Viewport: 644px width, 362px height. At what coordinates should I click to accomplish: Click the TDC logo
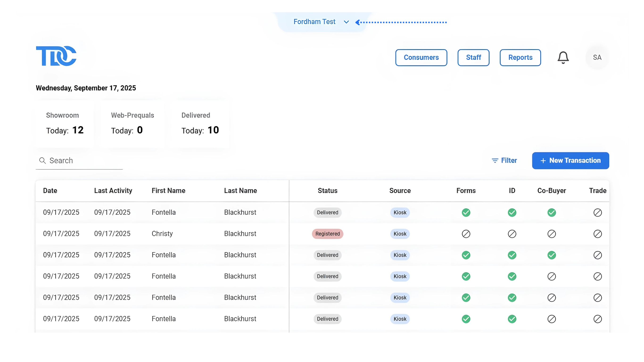[x=56, y=56]
